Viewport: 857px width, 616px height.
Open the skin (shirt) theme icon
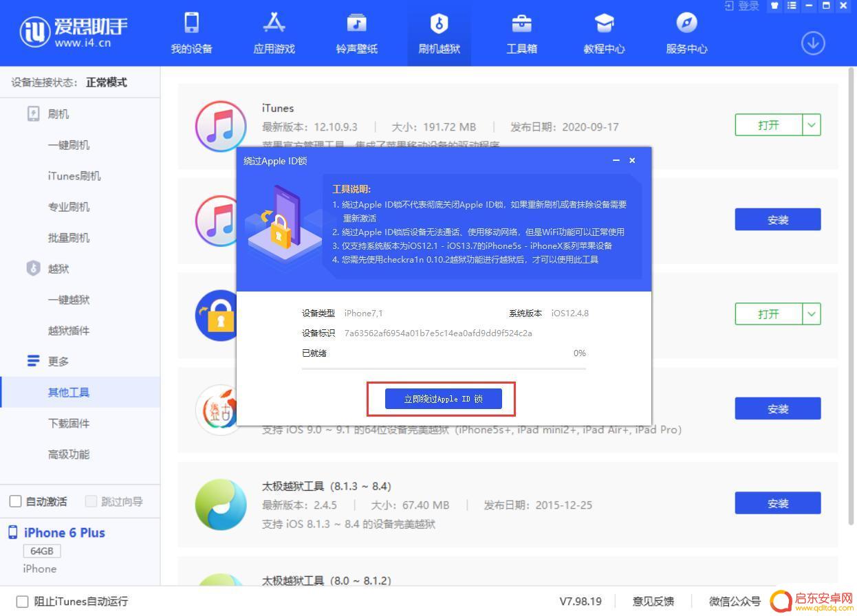click(774, 5)
